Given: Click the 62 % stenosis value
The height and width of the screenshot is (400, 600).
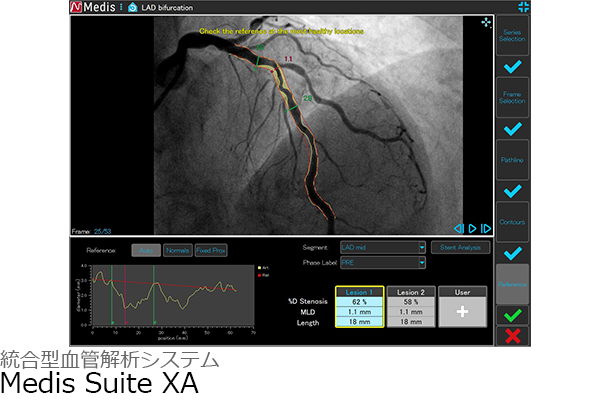Looking at the screenshot, I should pyautogui.click(x=359, y=302).
